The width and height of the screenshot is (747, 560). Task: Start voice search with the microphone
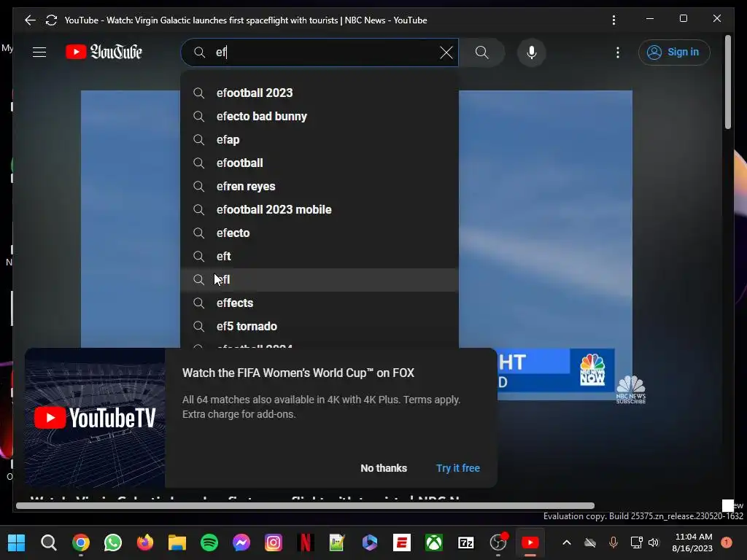click(532, 52)
